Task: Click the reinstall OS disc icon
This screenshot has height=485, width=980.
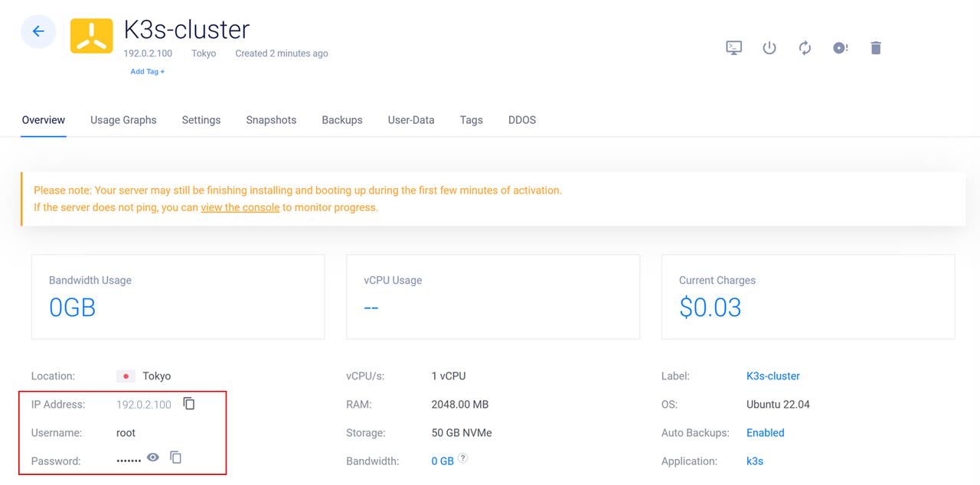Action: (x=840, y=47)
